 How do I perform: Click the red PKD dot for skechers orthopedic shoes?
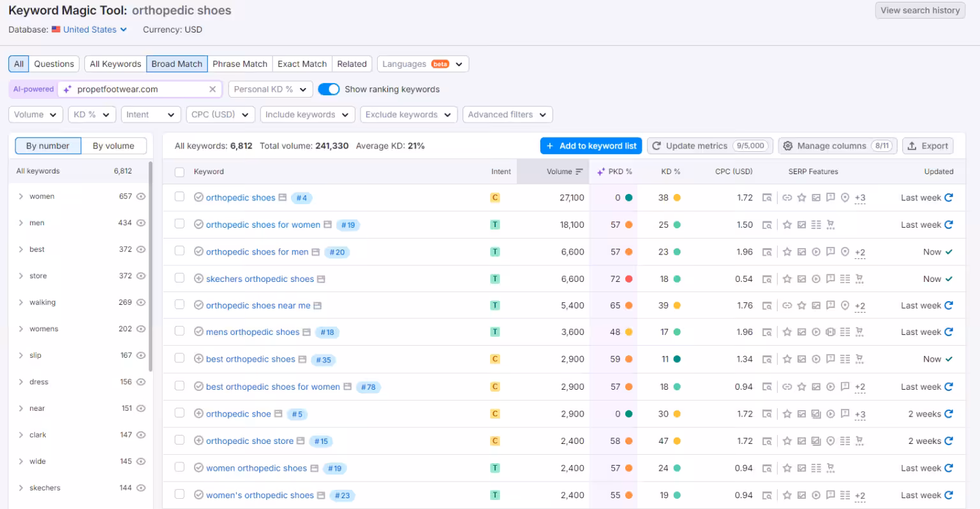pyautogui.click(x=629, y=279)
